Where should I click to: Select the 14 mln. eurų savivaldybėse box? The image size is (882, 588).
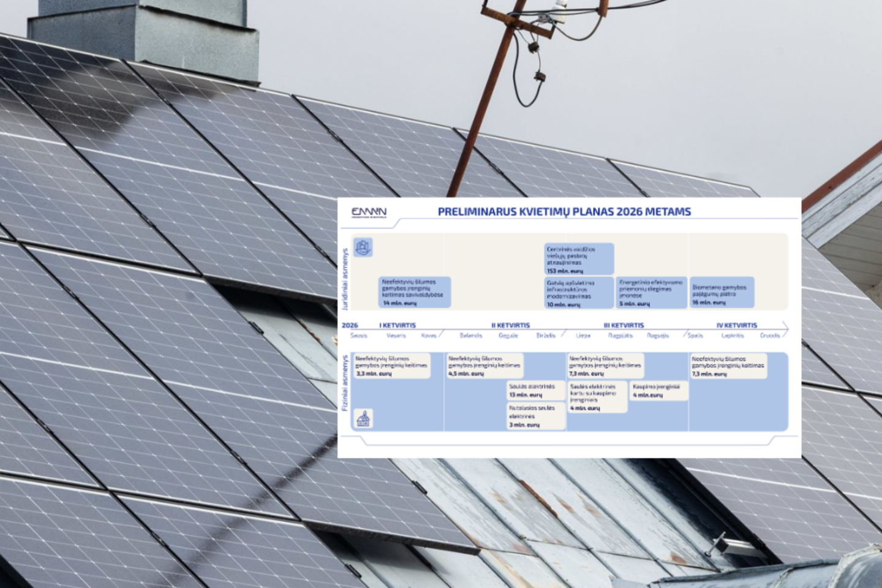[415, 292]
